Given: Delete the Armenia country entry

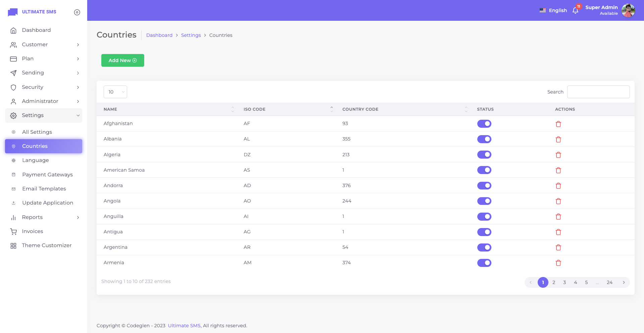Looking at the screenshot, I should [558, 263].
